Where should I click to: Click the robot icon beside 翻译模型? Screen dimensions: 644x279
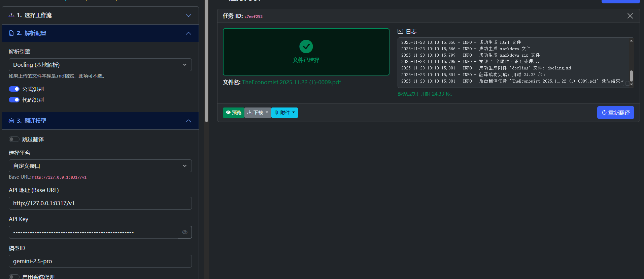click(11, 121)
